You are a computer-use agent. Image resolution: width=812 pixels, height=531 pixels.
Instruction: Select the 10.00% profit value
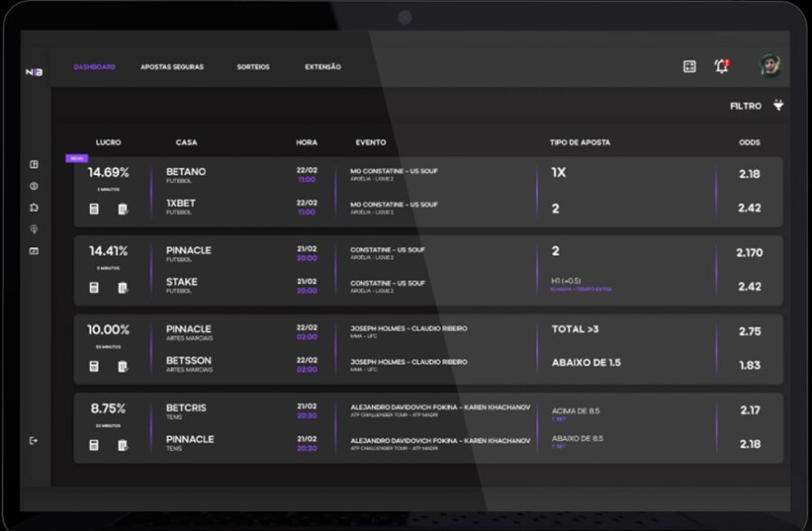pyautogui.click(x=108, y=330)
